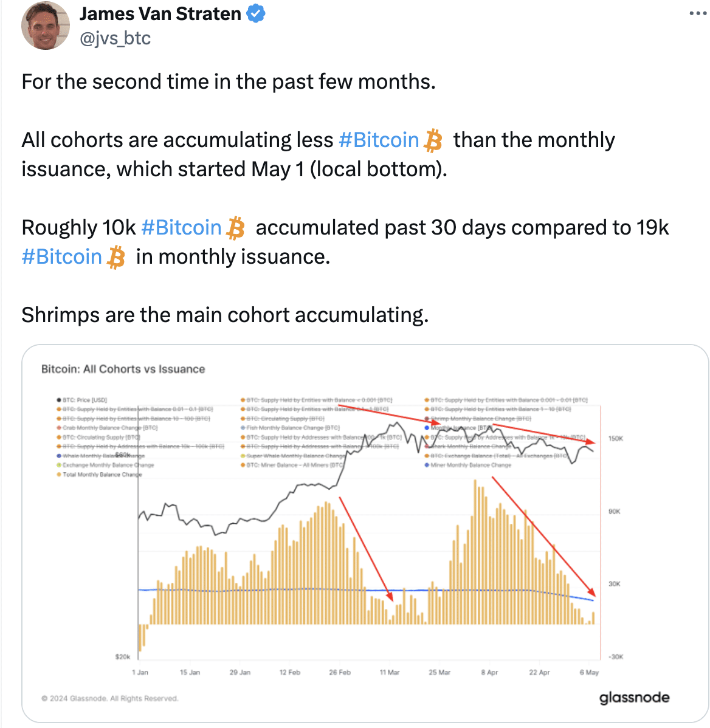Open #Bitcoin hashtag after 'accumulating less'
The image size is (710, 728).
click(x=379, y=140)
